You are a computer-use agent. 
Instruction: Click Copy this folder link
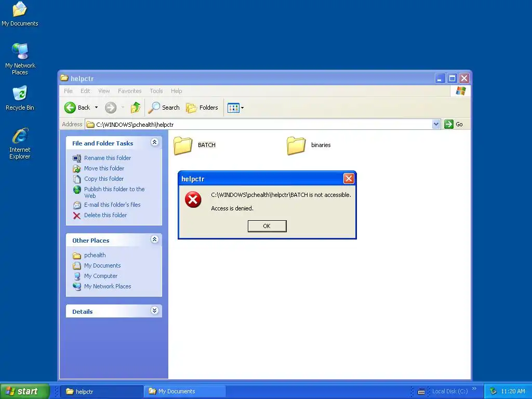(x=104, y=179)
